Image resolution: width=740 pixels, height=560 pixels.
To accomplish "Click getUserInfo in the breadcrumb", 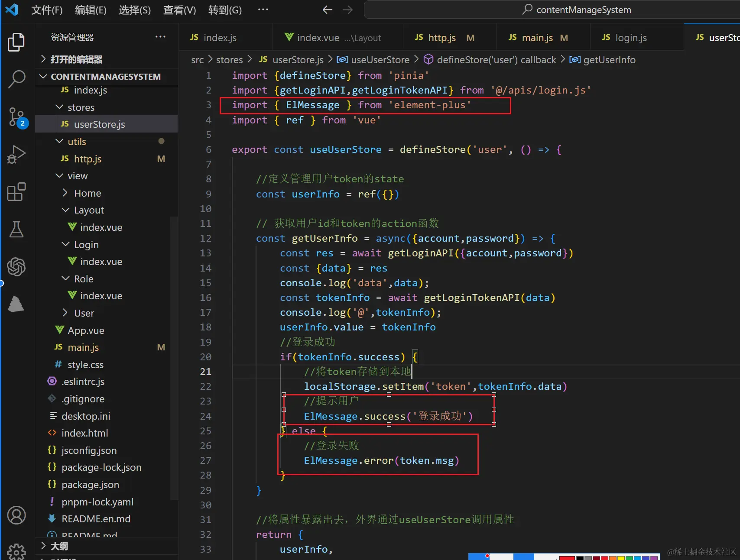I will click(x=602, y=60).
